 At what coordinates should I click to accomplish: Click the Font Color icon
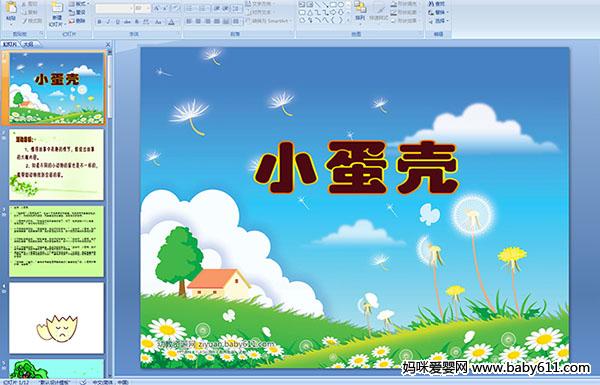[x=171, y=22]
